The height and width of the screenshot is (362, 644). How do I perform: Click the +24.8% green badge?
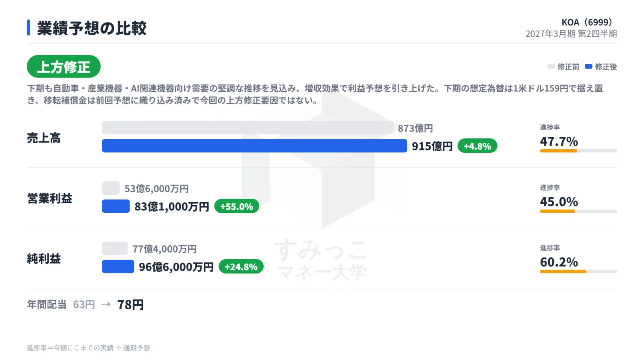[x=241, y=267]
